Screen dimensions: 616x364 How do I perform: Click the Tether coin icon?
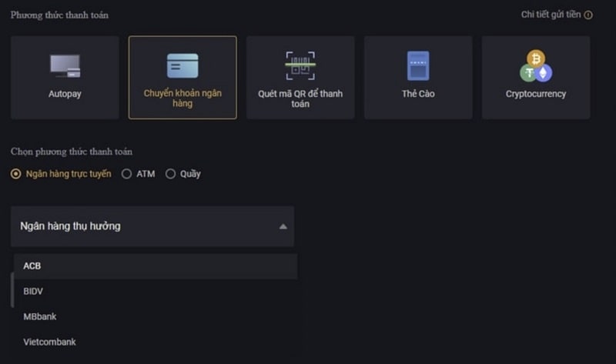pos(528,73)
